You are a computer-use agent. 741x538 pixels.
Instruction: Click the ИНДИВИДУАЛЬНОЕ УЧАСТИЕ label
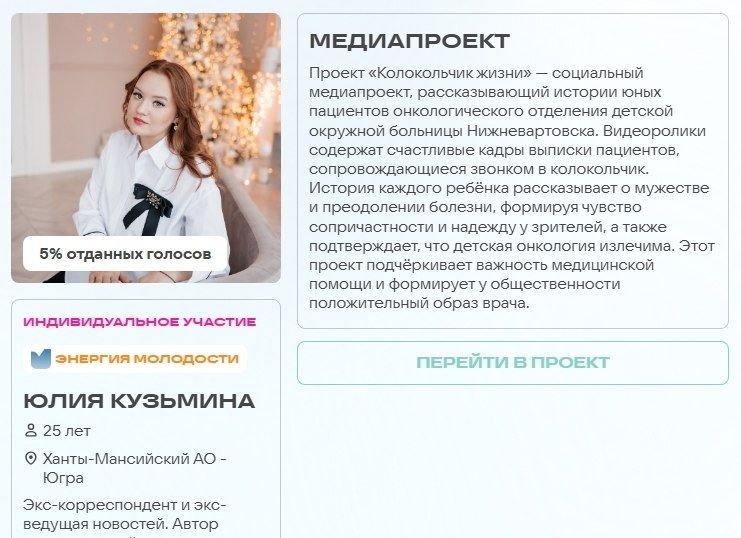coord(140,322)
